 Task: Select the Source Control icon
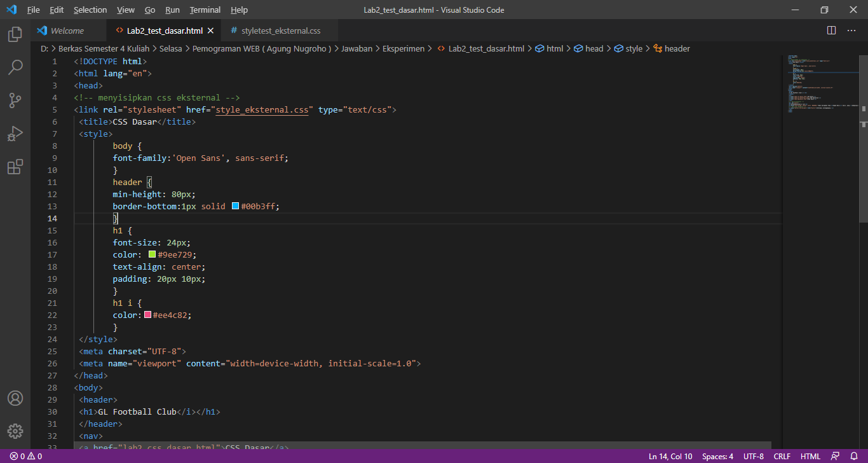(15, 100)
